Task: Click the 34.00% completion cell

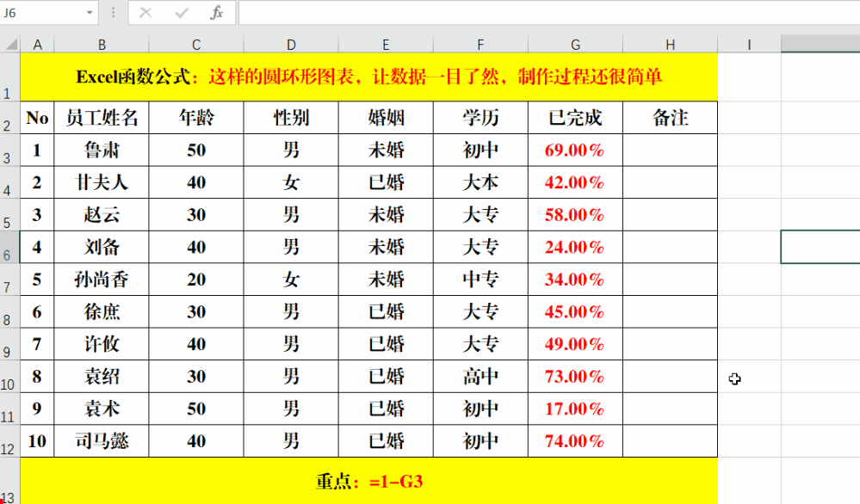Action: 575,280
